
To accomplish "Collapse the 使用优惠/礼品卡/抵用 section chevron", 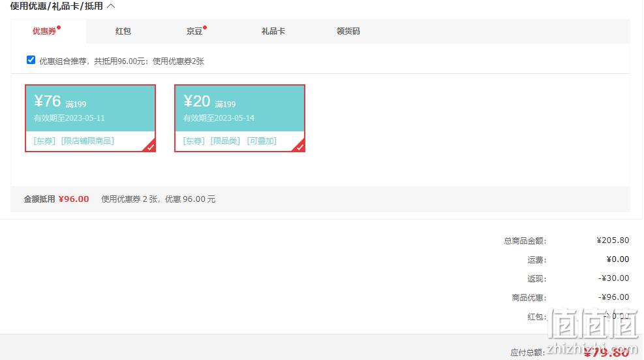I will click(111, 6).
